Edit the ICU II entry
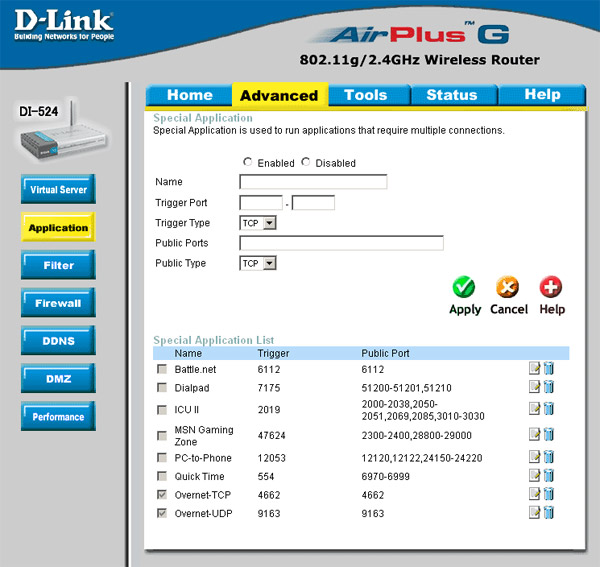Screen dimensions: 600x567 click(x=534, y=409)
